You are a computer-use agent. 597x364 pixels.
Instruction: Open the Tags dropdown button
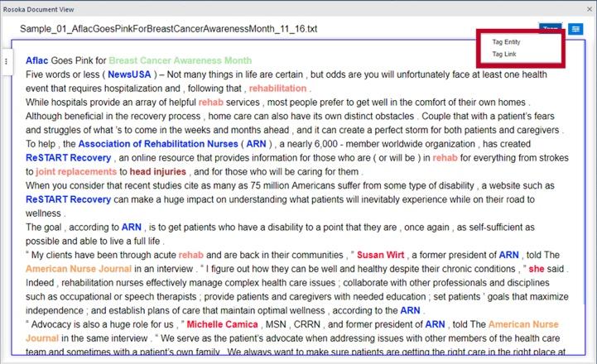point(550,28)
